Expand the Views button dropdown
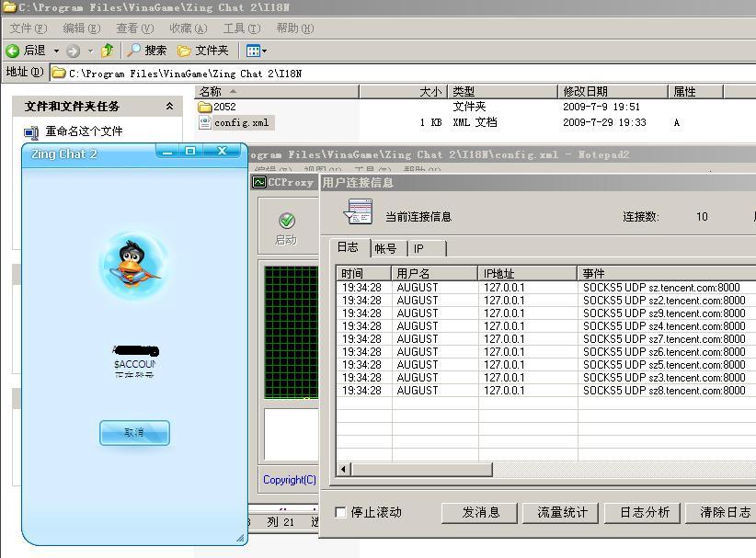 264,51
